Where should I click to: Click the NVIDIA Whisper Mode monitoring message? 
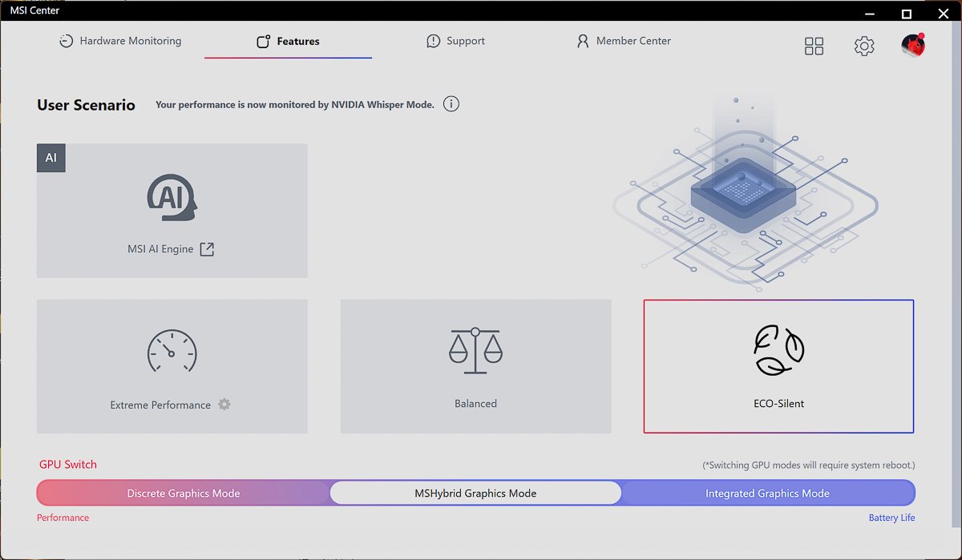point(295,105)
